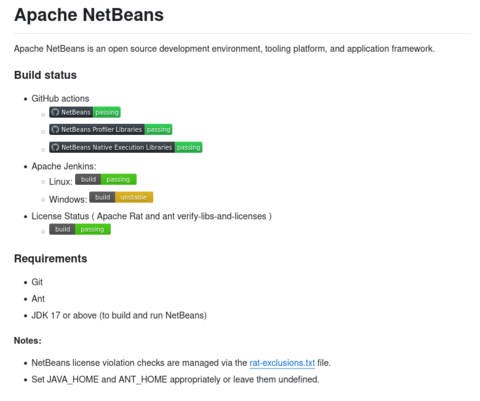Click GitHub logo in Profiler Libraries badge
This screenshot has width=480, height=401.
(55, 130)
